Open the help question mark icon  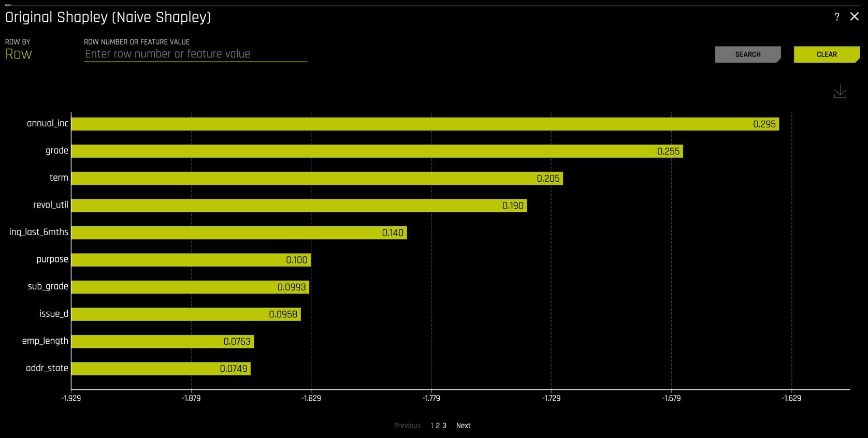pyautogui.click(x=836, y=17)
